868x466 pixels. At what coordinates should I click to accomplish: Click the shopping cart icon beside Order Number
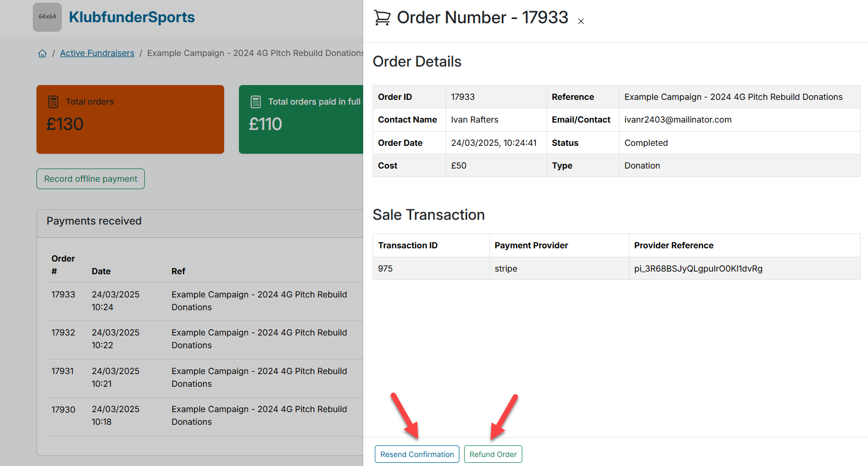(x=382, y=18)
